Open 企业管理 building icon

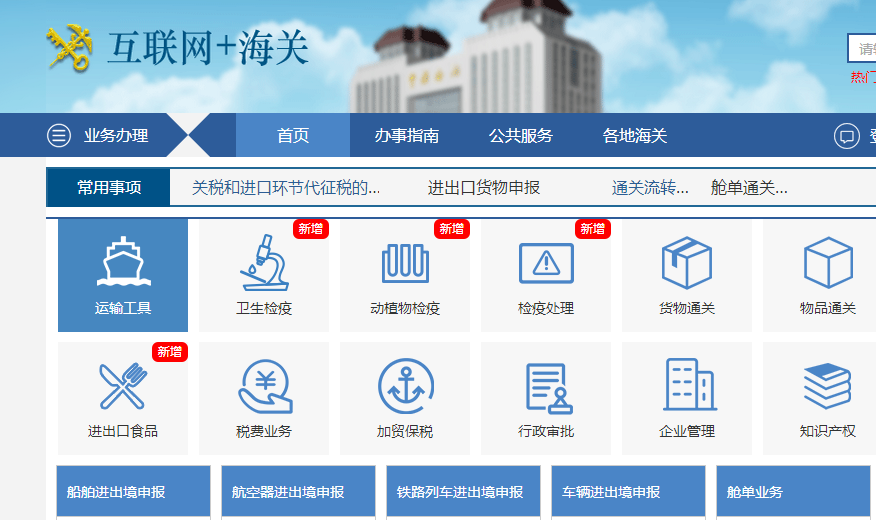(x=687, y=386)
